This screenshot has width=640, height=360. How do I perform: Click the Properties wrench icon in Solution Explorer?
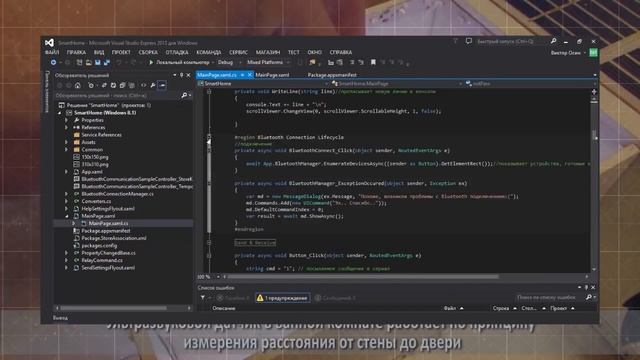[x=153, y=85]
